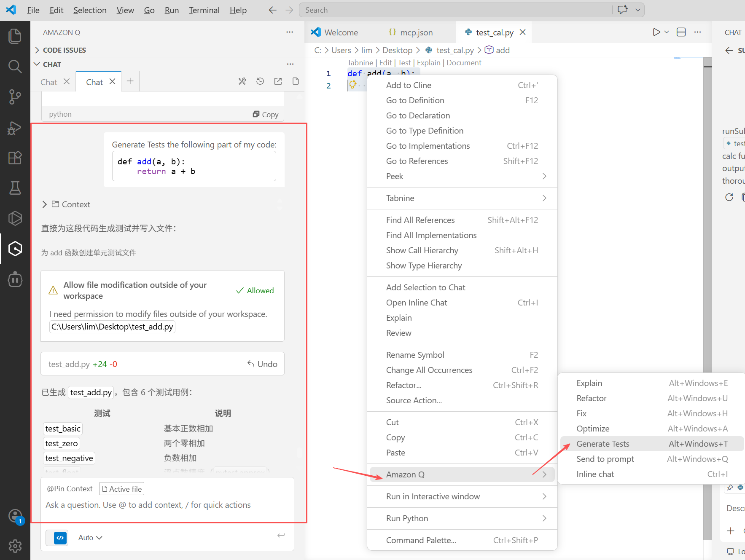This screenshot has height=560, width=745.
Task: Open Source Control view in activity bar
Action: pos(15,97)
